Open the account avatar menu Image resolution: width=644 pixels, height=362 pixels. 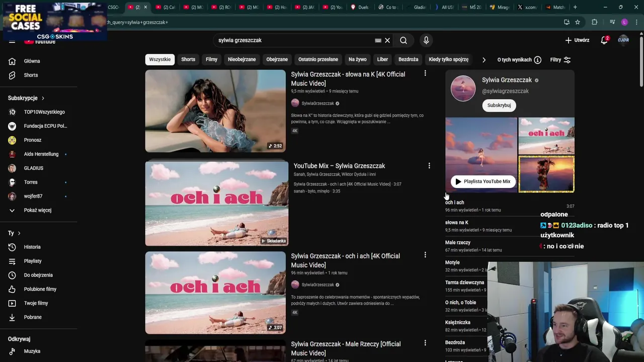point(623,40)
